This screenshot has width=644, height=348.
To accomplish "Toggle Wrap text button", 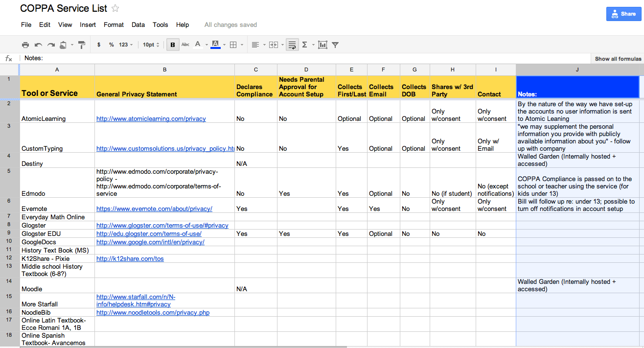I will tap(292, 45).
